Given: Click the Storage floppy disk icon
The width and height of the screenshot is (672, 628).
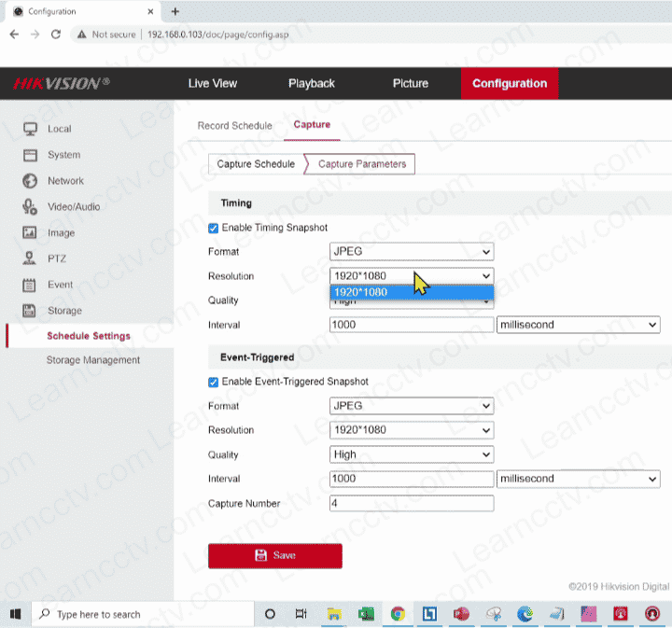Looking at the screenshot, I should (x=30, y=311).
